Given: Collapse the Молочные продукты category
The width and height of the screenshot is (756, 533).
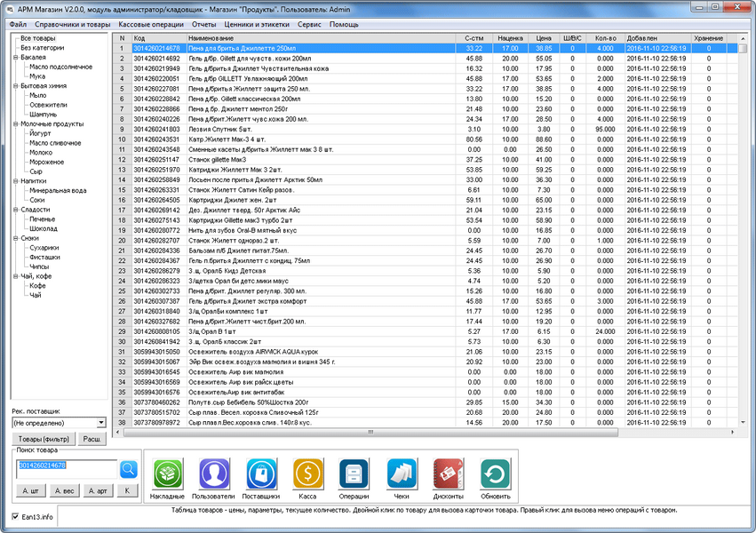Looking at the screenshot, I should (15, 123).
